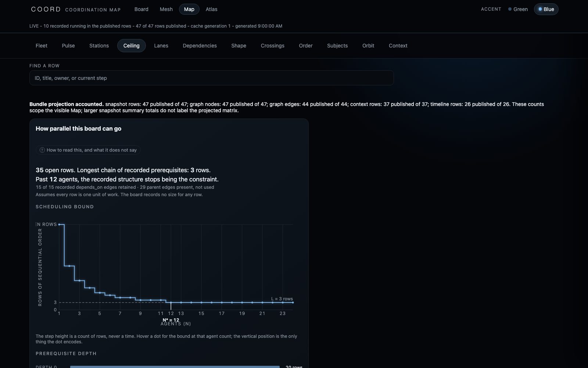
Task: Expand 'How to read this' help disclosure
Action: [x=88, y=150]
